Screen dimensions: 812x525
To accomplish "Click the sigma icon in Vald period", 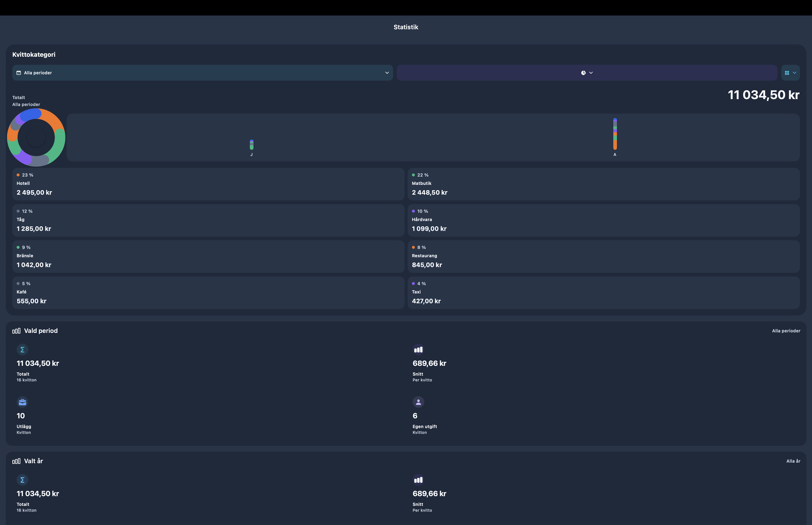I will (x=23, y=349).
